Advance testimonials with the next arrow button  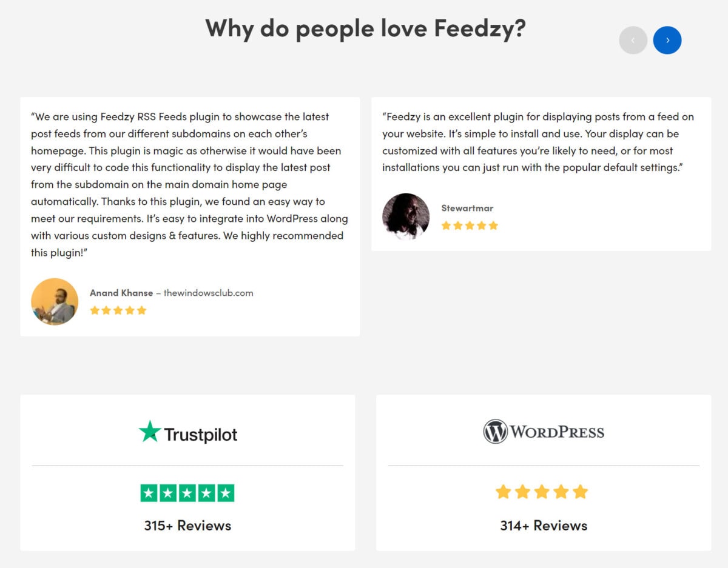click(x=667, y=39)
